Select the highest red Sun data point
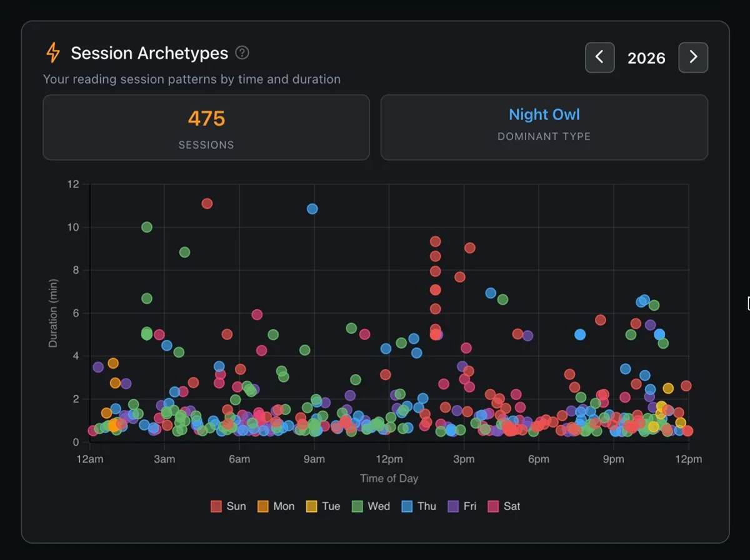Screen dimensions: 750x560 (207, 203)
